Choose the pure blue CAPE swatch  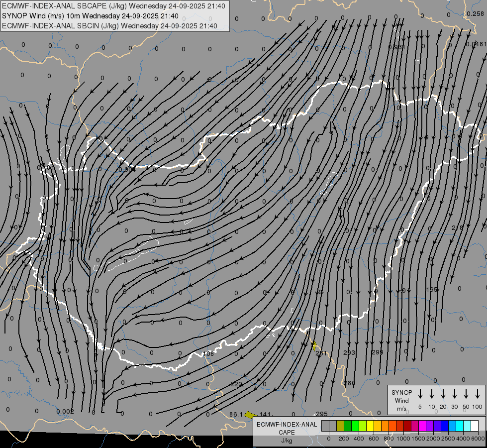(444, 426)
